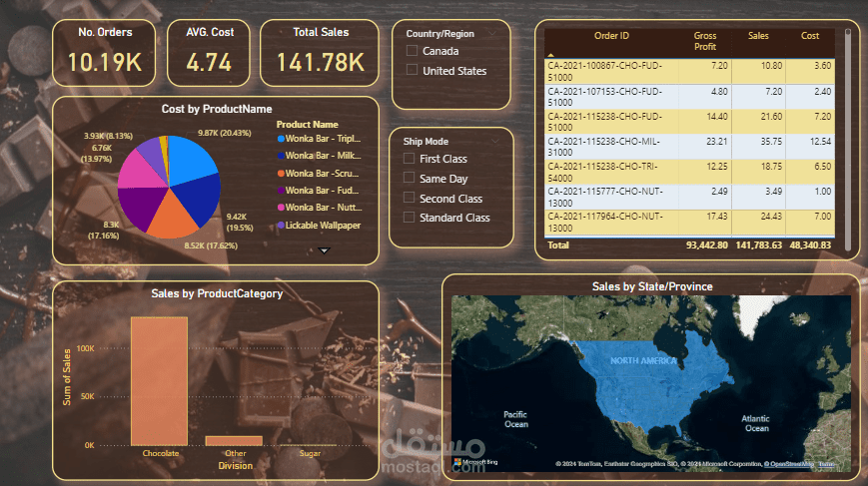Tick the Canada country checkbox

pos(412,51)
